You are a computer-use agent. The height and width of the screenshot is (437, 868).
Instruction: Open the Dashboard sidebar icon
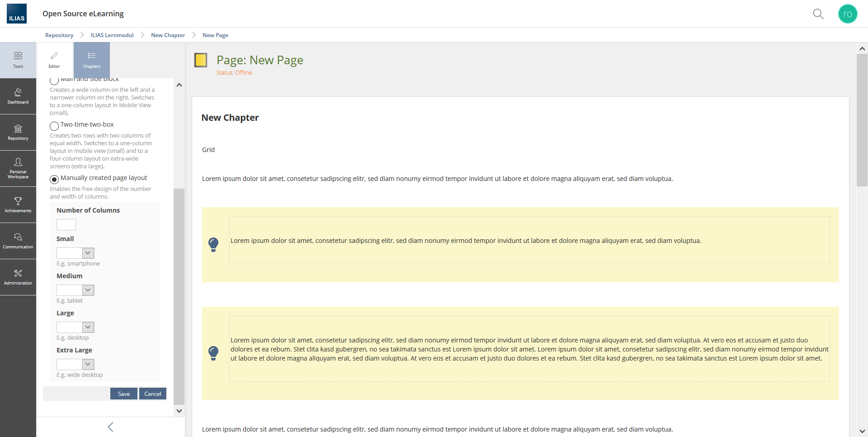click(18, 96)
